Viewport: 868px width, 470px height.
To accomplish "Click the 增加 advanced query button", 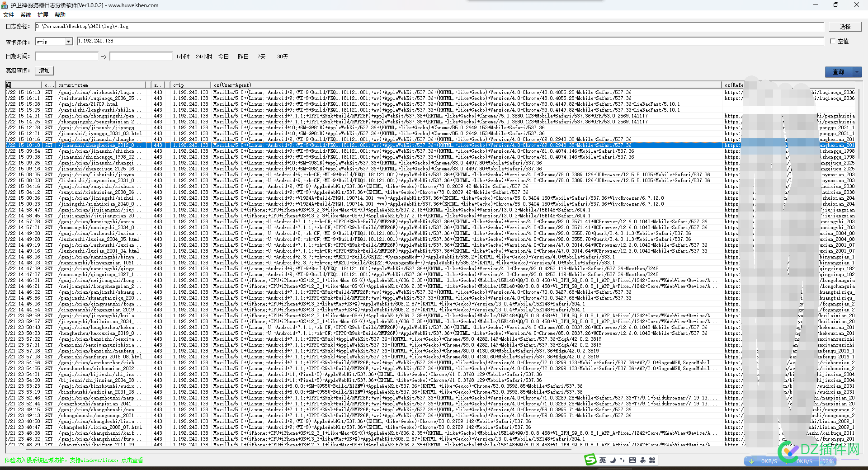I will [x=44, y=71].
